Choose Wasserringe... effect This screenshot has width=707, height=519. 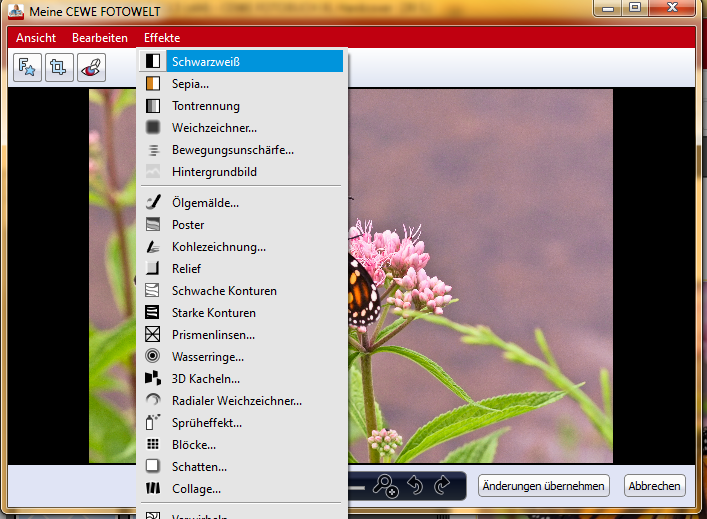[241, 357]
